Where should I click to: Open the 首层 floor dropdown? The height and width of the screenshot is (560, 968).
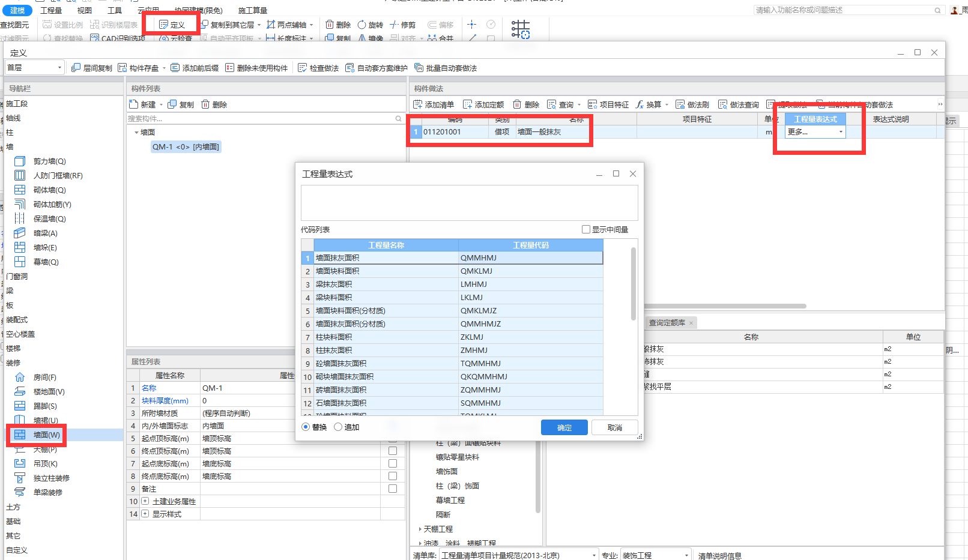click(34, 67)
